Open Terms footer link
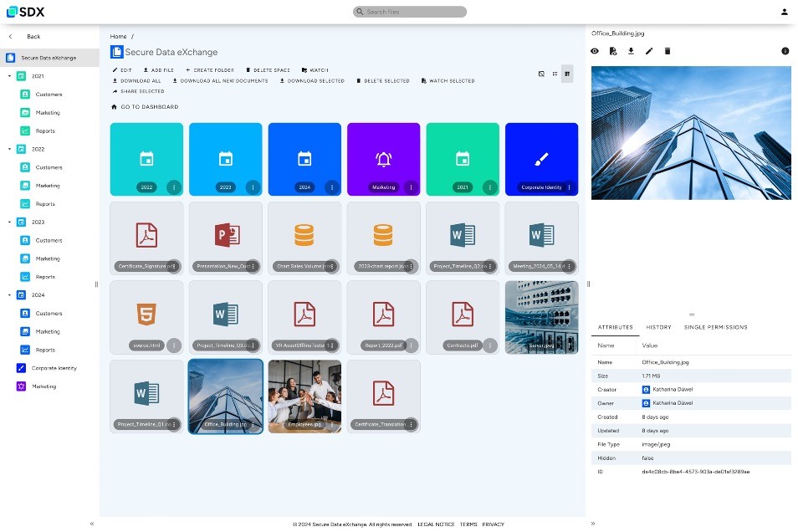The height and width of the screenshot is (532, 798). [468, 524]
